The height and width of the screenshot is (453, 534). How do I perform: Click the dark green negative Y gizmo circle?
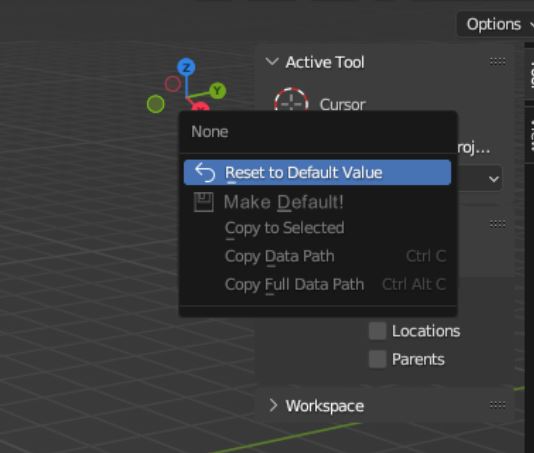156,104
